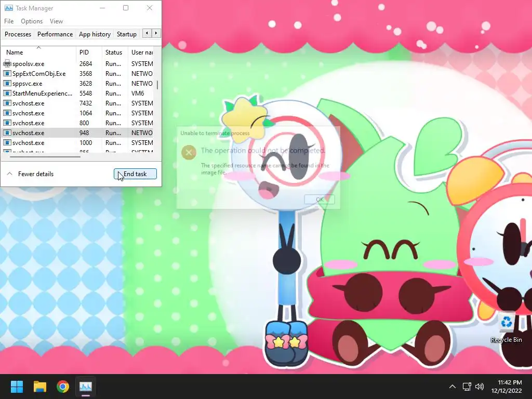Show hidden system tray icons
The height and width of the screenshot is (399, 532).
pos(453,387)
